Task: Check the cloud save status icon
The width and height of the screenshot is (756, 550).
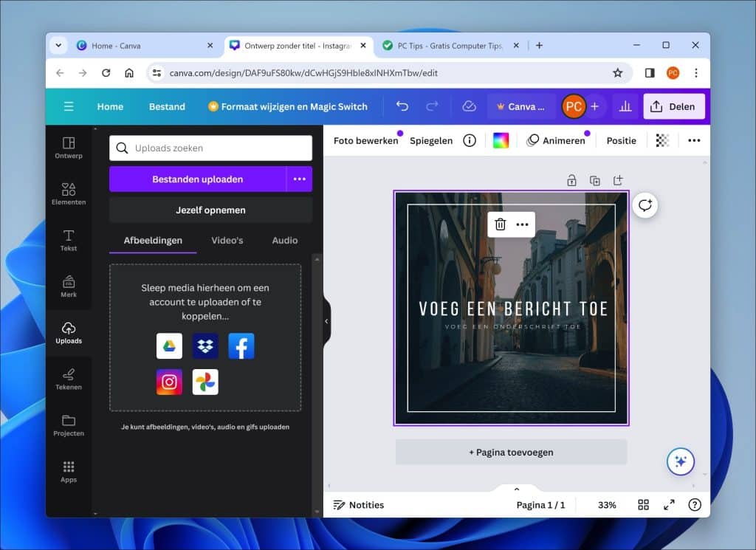Action: [x=469, y=106]
